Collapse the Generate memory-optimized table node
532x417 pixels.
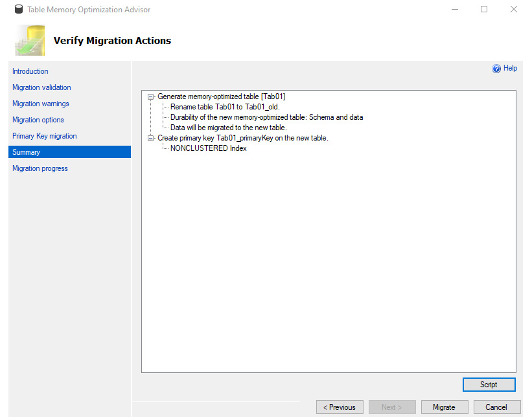[x=150, y=96]
